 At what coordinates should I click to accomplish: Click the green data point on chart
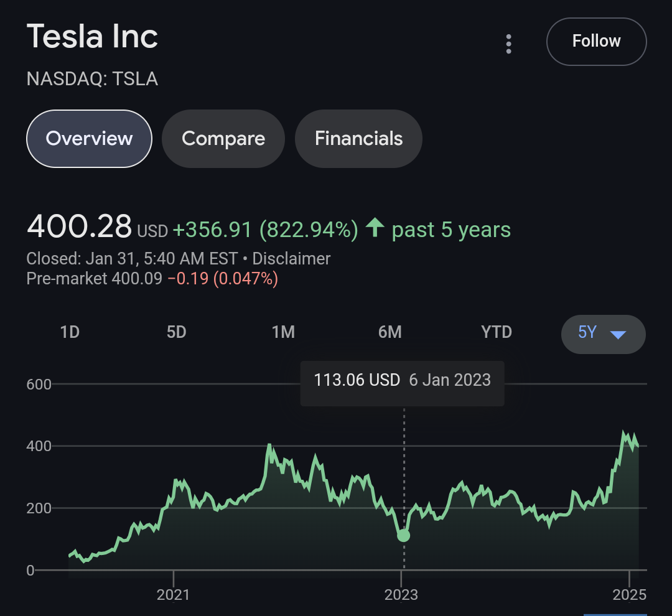point(404,535)
